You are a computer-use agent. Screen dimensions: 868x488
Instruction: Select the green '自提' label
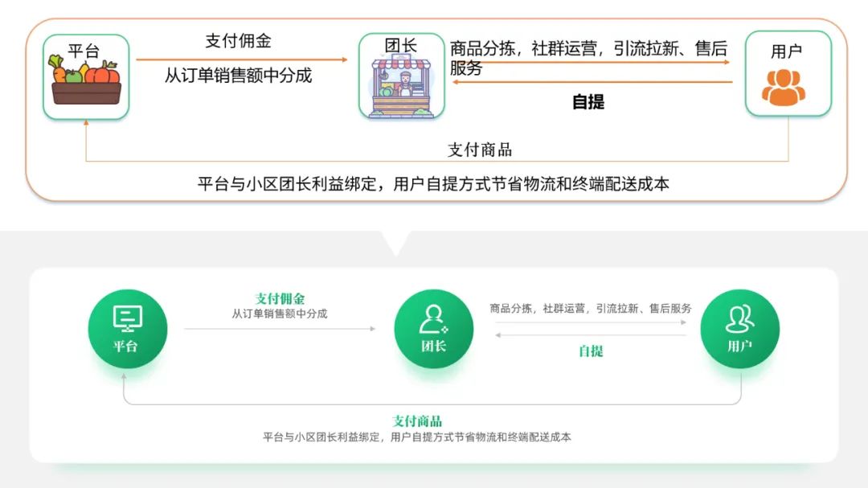[x=591, y=351]
